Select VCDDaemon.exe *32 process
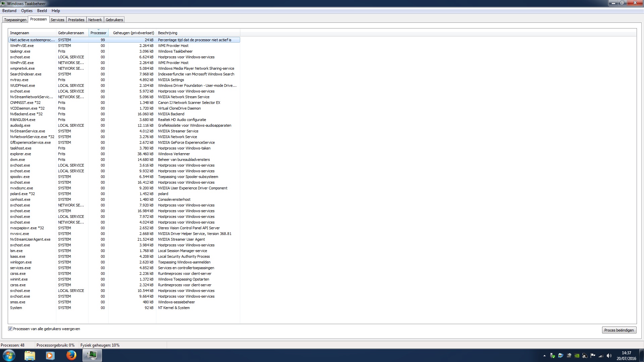The image size is (644, 362). tap(124, 108)
